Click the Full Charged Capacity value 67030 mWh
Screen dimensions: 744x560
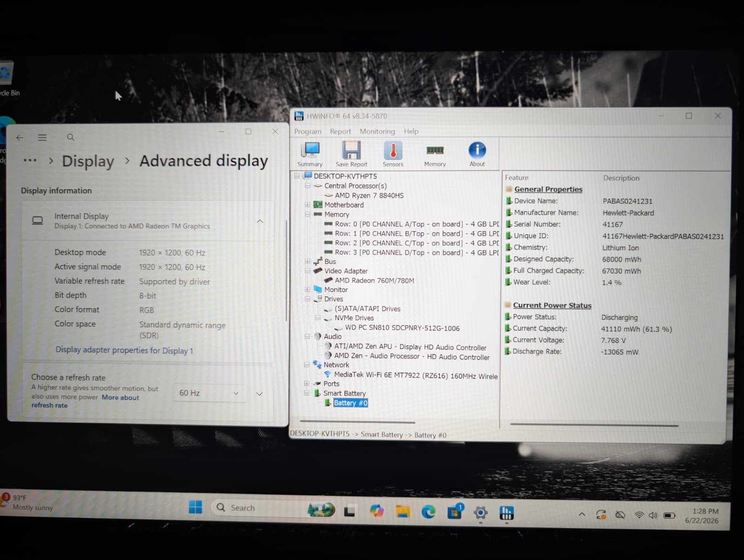click(x=621, y=271)
